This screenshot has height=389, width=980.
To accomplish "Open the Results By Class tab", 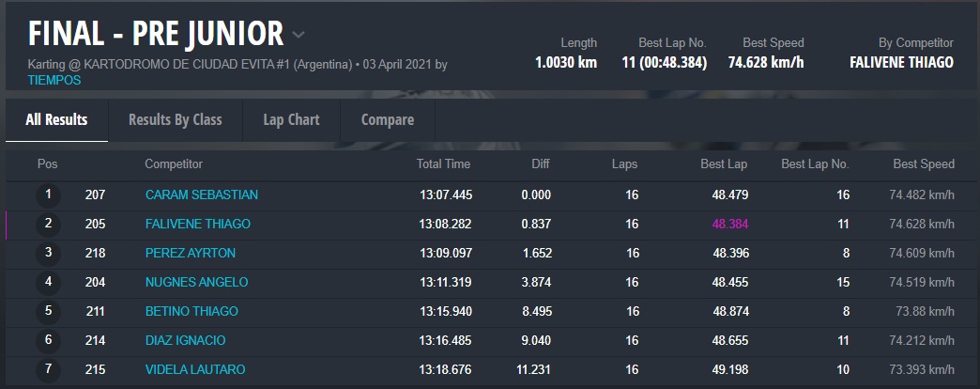I will (176, 119).
